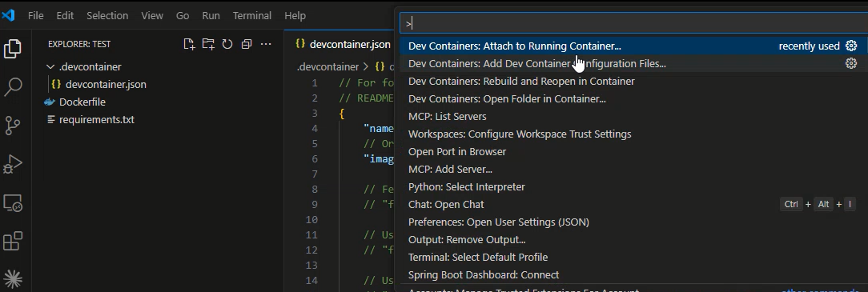Click the VS Code logo icon

pos(8,15)
